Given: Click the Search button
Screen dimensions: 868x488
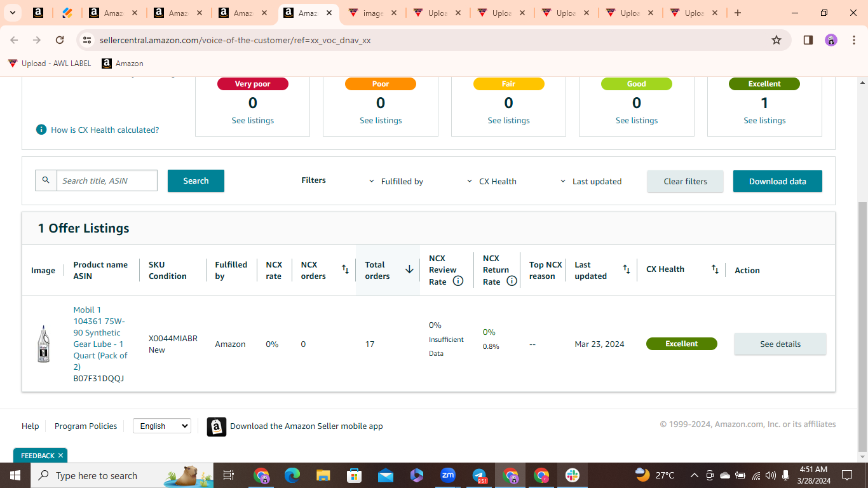Looking at the screenshot, I should [196, 180].
